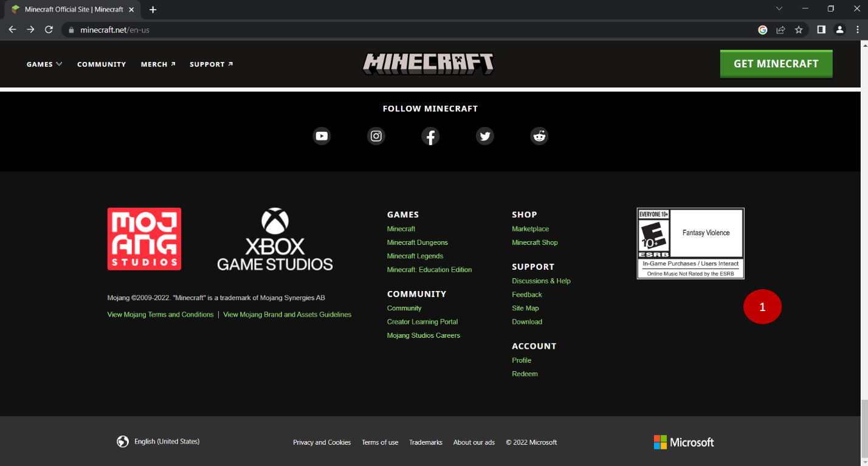Open the Community navigation item
868x466 pixels.
tap(102, 64)
